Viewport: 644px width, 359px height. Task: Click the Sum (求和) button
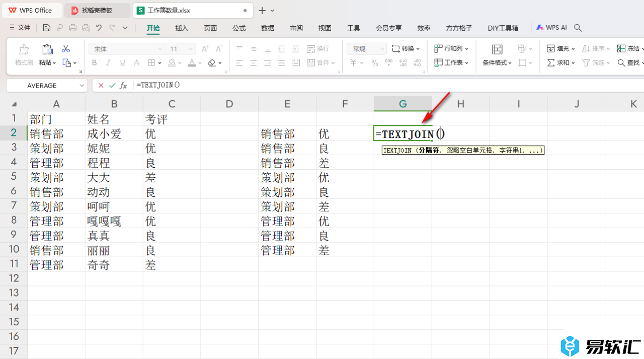560,63
